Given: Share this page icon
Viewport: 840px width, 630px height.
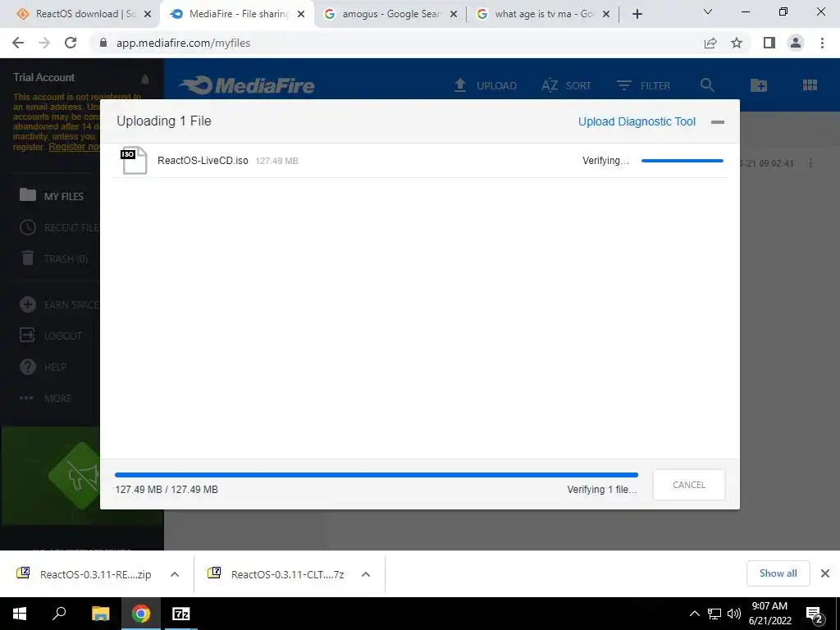Looking at the screenshot, I should (710, 43).
